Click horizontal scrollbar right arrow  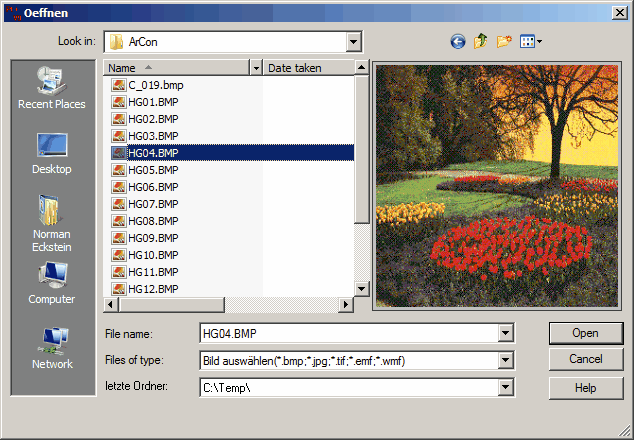tap(346, 305)
